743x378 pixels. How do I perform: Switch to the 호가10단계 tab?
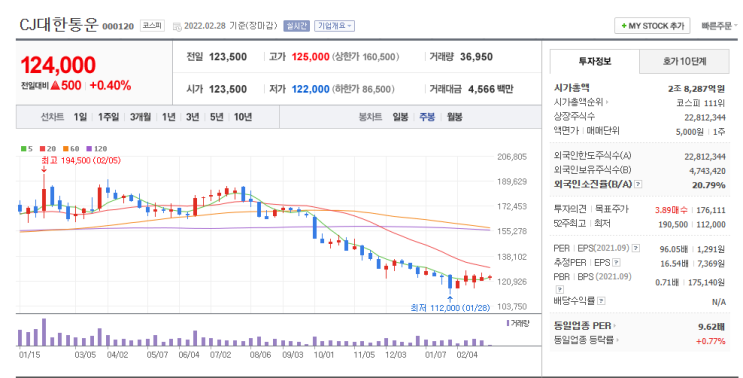click(x=684, y=62)
